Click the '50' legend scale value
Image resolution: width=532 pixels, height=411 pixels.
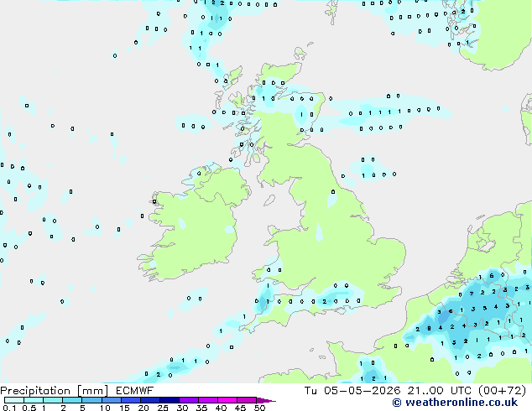tap(259, 408)
